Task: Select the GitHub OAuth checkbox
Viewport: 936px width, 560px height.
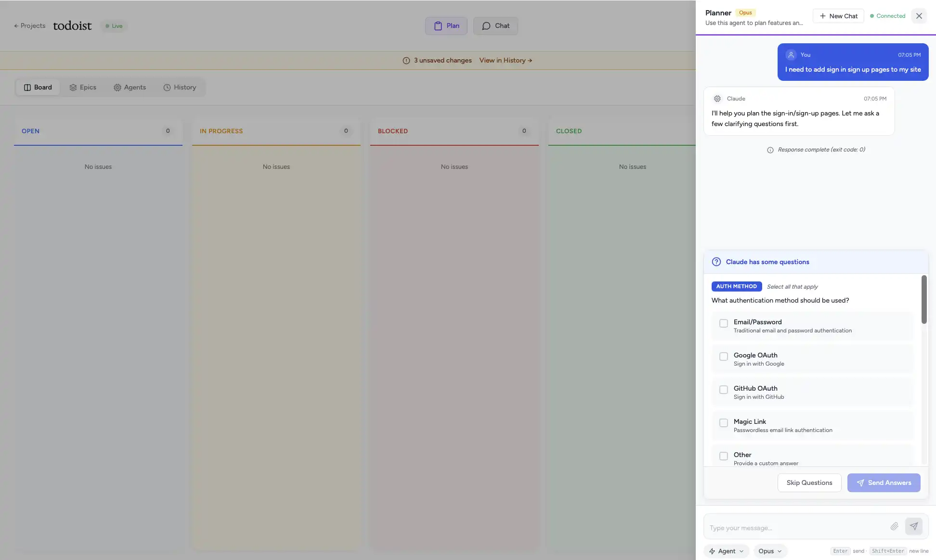Action: tap(723, 390)
